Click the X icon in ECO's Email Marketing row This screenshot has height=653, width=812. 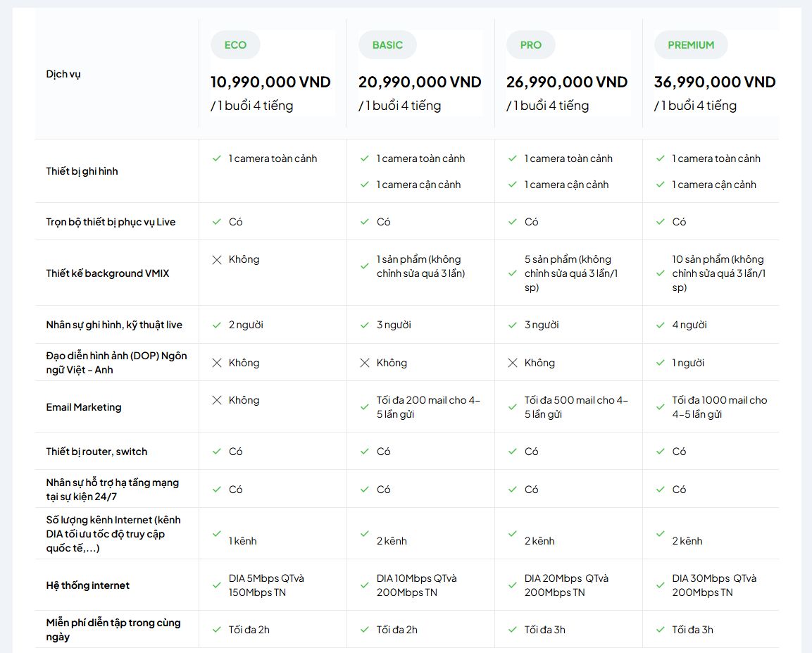217,401
